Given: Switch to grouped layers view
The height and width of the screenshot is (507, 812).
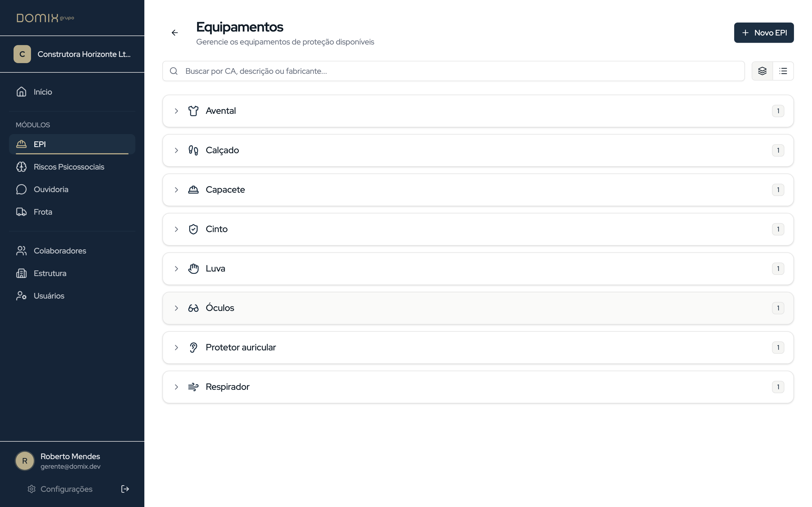Looking at the screenshot, I should [x=762, y=71].
